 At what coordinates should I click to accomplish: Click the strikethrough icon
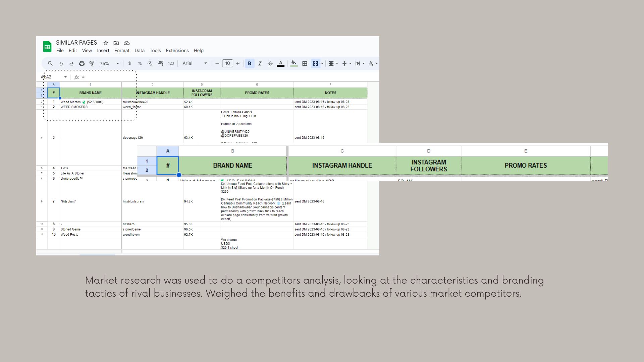coord(270,63)
